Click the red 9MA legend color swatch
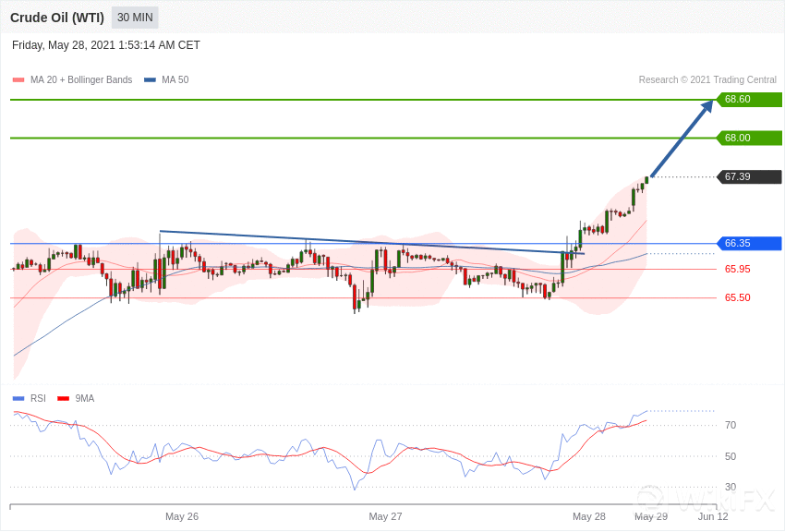Screen dimensions: 785x532 click(63, 399)
